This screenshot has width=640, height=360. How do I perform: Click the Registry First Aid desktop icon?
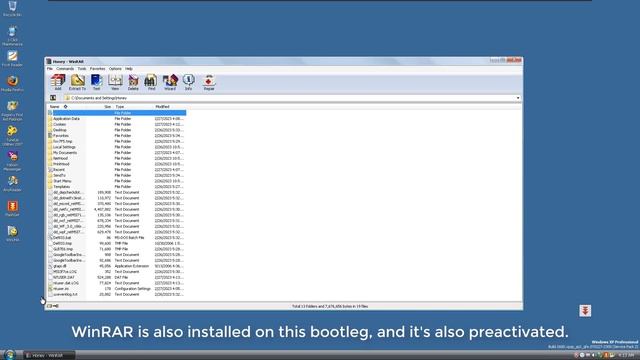(x=12, y=111)
